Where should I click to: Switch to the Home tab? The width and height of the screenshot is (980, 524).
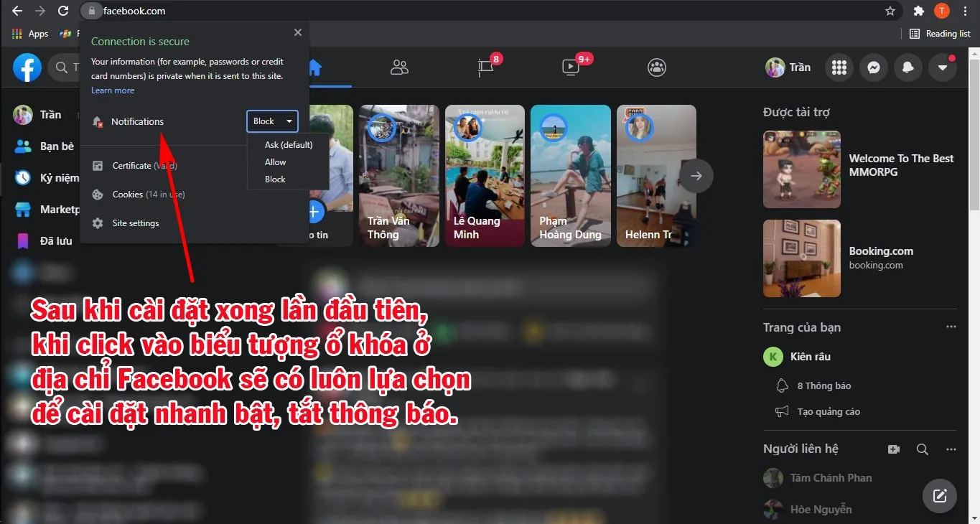point(312,67)
